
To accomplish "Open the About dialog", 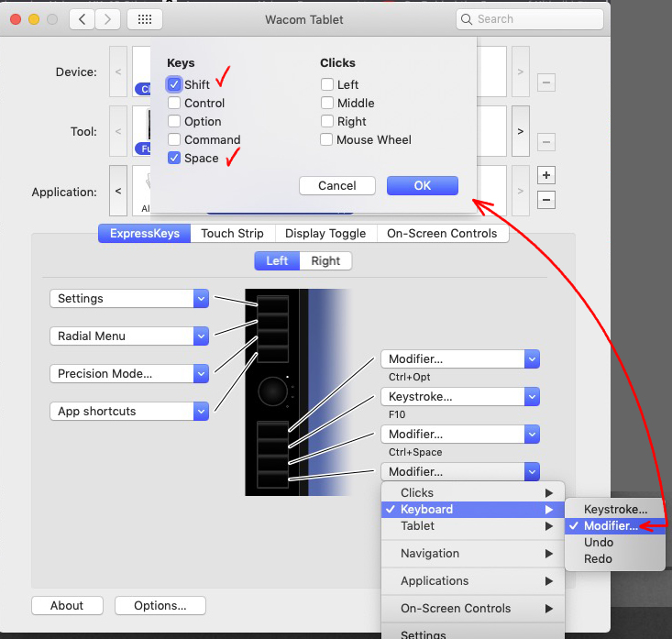I will [x=67, y=606].
